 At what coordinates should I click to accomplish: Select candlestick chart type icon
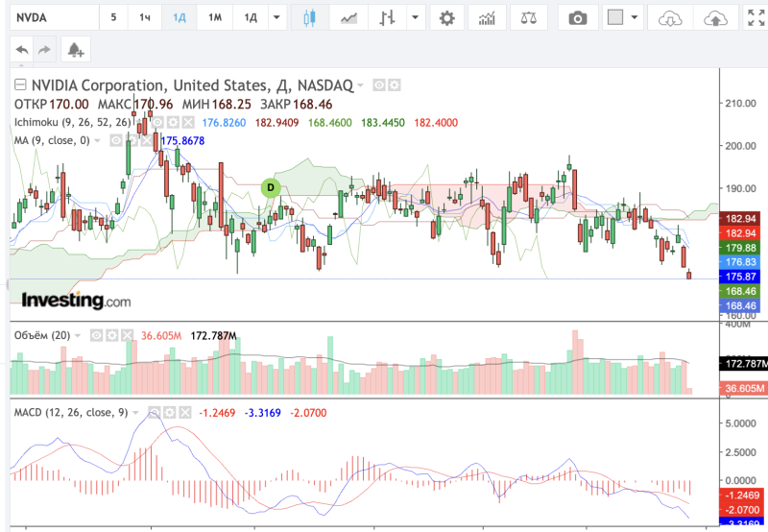(x=308, y=18)
